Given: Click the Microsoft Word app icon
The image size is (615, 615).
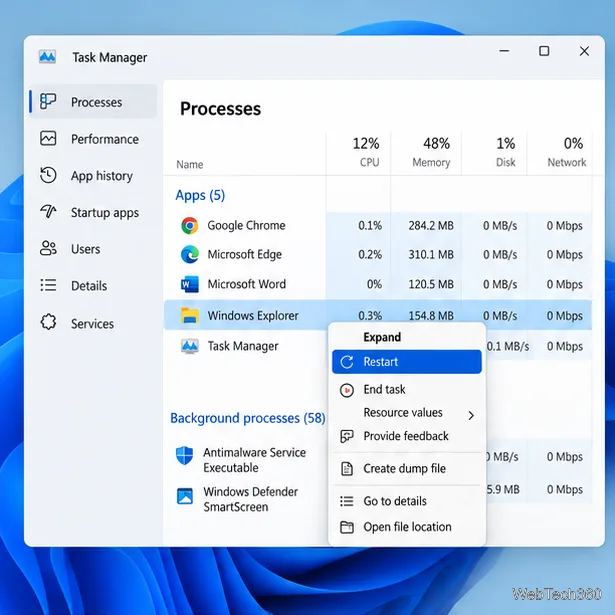Looking at the screenshot, I should click(x=189, y=284).
